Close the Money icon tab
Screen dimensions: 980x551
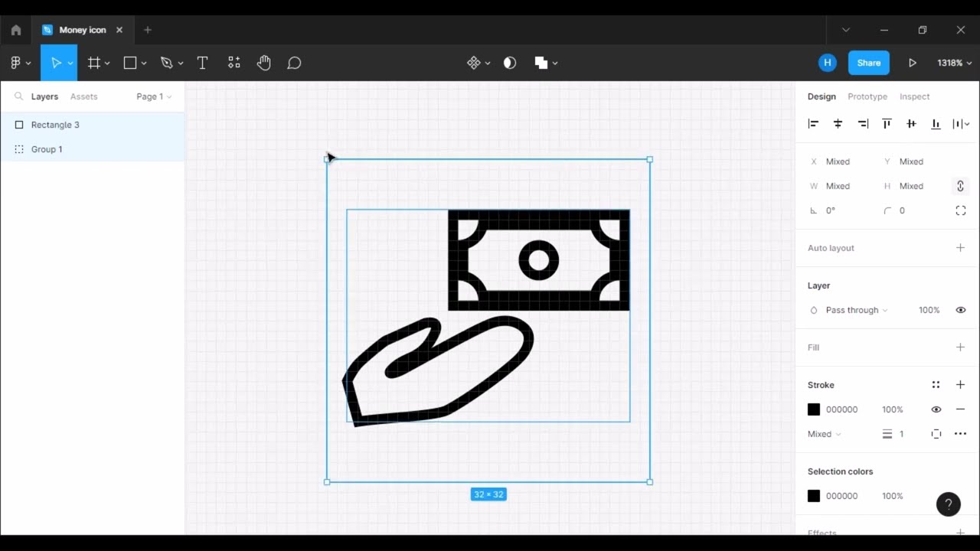[119, 30]
